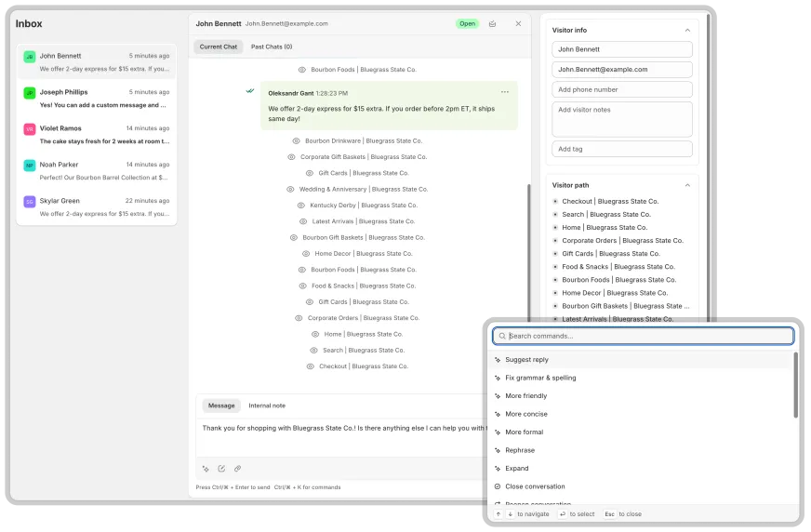Click the canned response edit icon in composer
This screenshot has height=532, width=811.
(221, 469)
